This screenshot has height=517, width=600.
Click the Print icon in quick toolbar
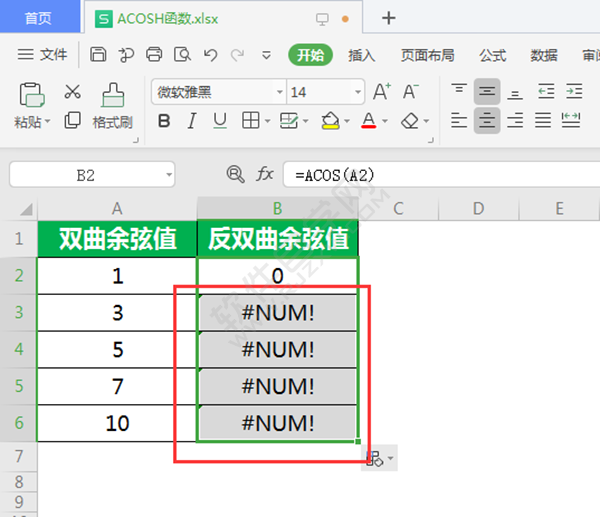(x=154, y=55)
